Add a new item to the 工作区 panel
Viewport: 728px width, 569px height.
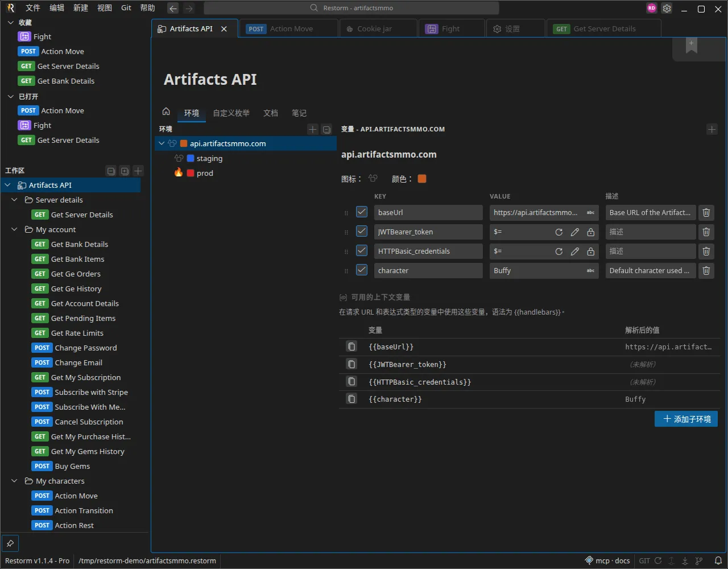(x=138, y=171)
